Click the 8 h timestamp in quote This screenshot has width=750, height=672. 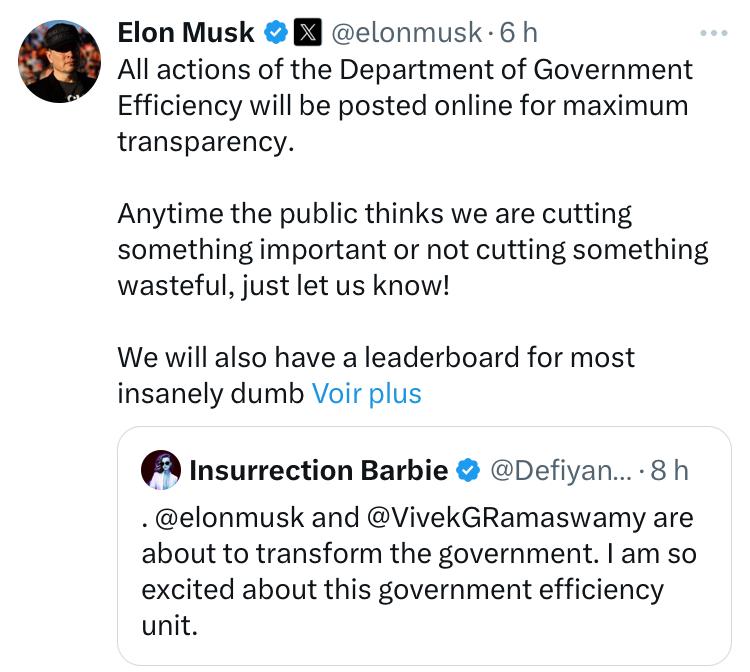click(x=669, y=470)
